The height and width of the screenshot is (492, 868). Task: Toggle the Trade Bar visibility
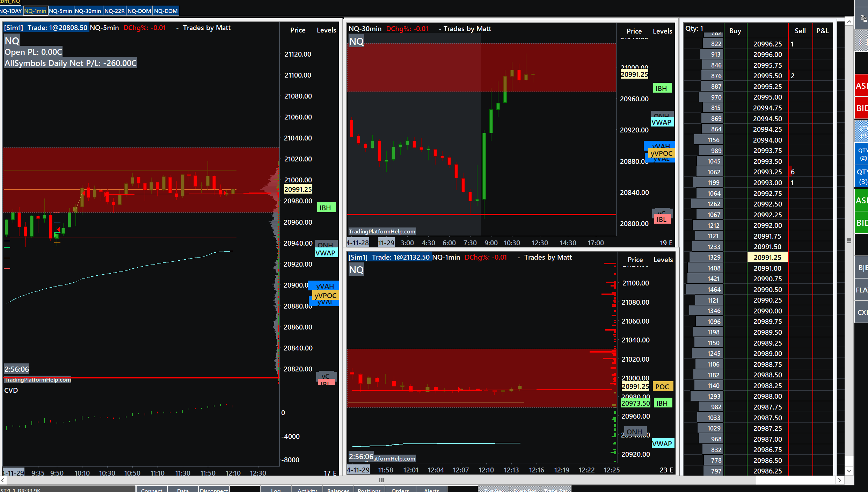point(556,490)
